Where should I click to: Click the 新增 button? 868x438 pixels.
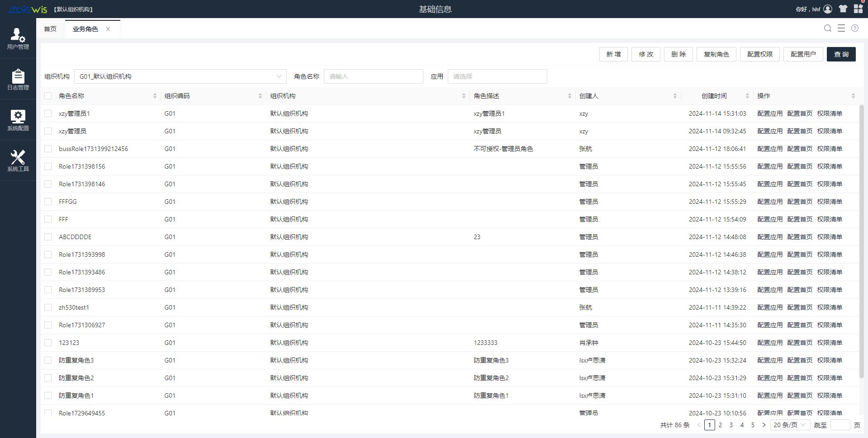(613, 54)
